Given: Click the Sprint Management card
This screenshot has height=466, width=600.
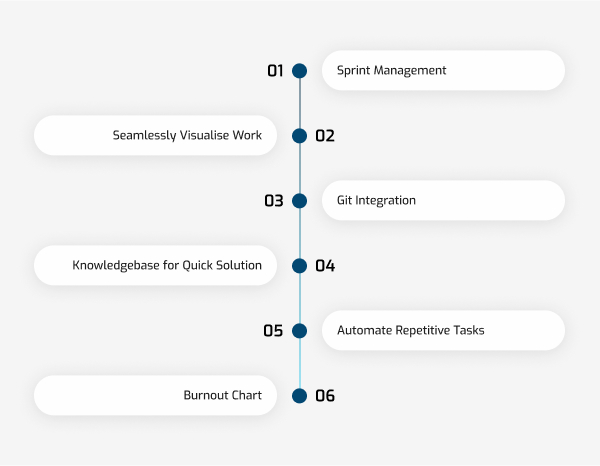Looking at the screenshot, I should coord(443,70).
